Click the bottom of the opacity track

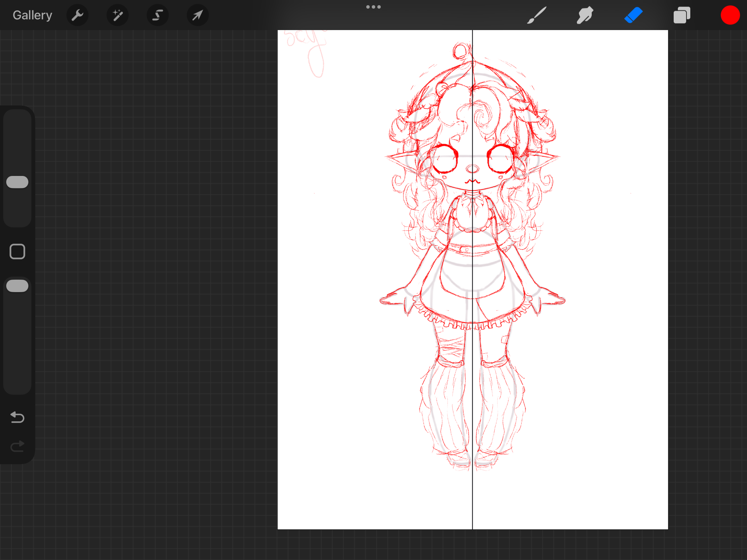[x=17, y=385]
